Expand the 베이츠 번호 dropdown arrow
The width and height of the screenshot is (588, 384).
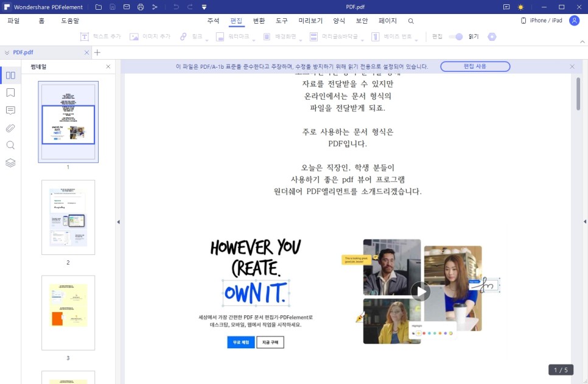click(416, 40)
